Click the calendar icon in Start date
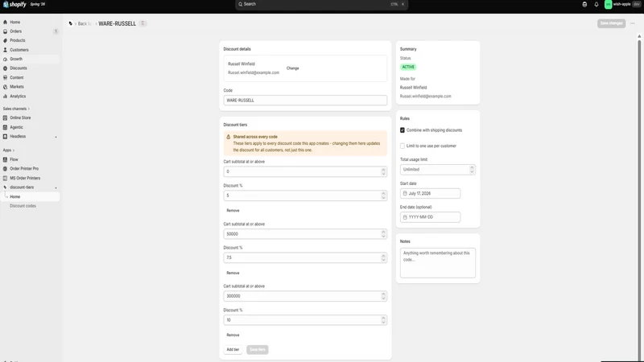Viewport: 644px width, 362px height. [405, 193]
